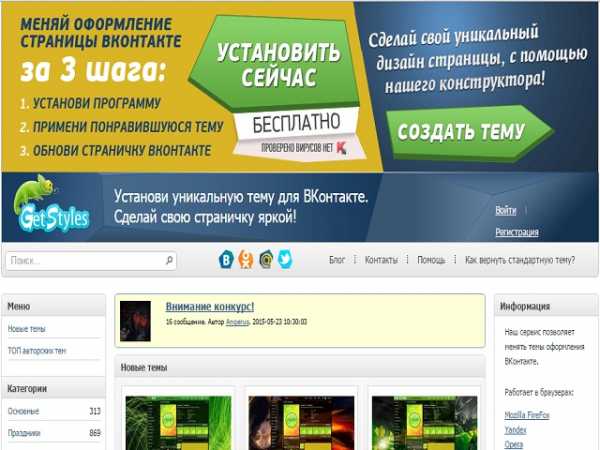Open the Mozilla FireFox browser link
The width and height of the screenshot is (600, 450).
[527, 415]
